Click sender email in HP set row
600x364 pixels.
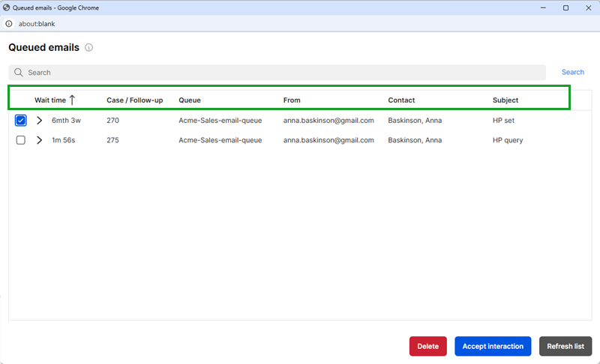328,121
